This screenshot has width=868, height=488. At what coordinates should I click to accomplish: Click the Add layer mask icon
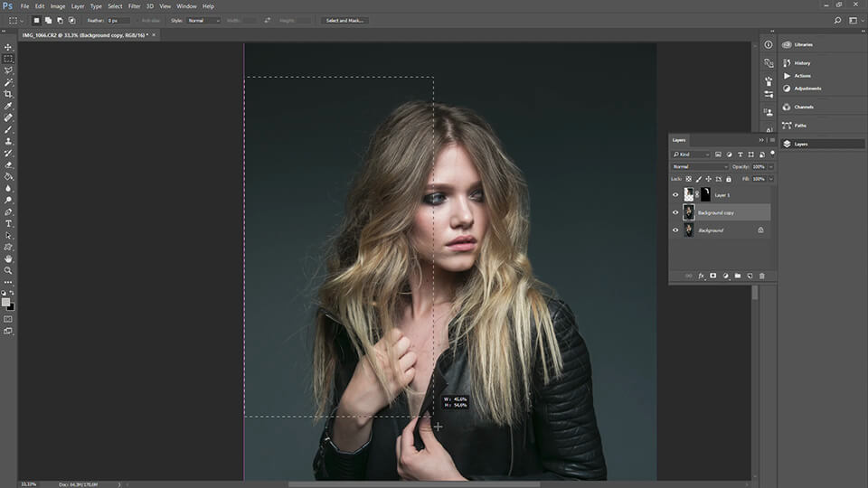(713, 276)
